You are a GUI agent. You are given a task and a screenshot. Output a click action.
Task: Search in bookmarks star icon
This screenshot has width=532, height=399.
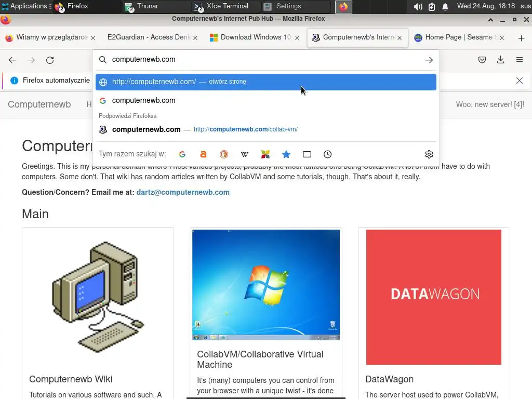click(286, 154)
